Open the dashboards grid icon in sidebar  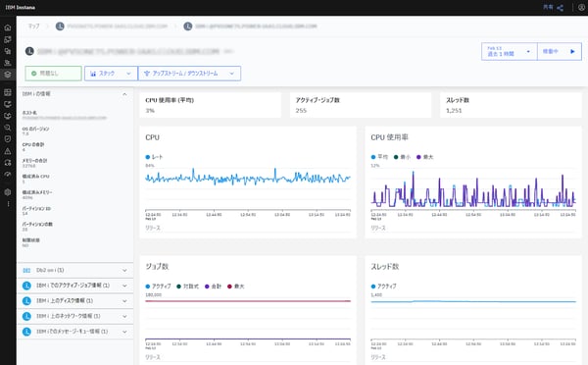[x=8, y=92]
